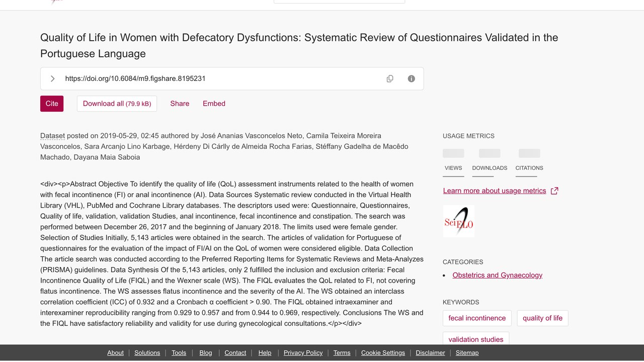
Task: Open the Help footer link
Action: click(265, 353)
